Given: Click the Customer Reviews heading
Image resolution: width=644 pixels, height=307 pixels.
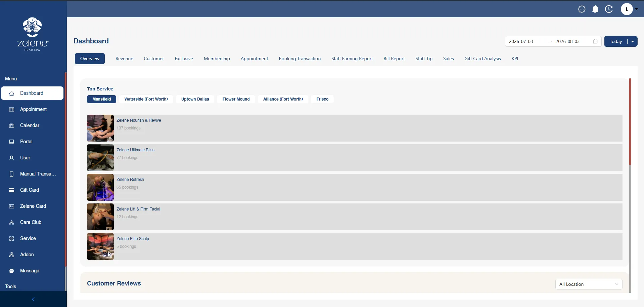Looking at the screenshot, I should pos(114,283).
